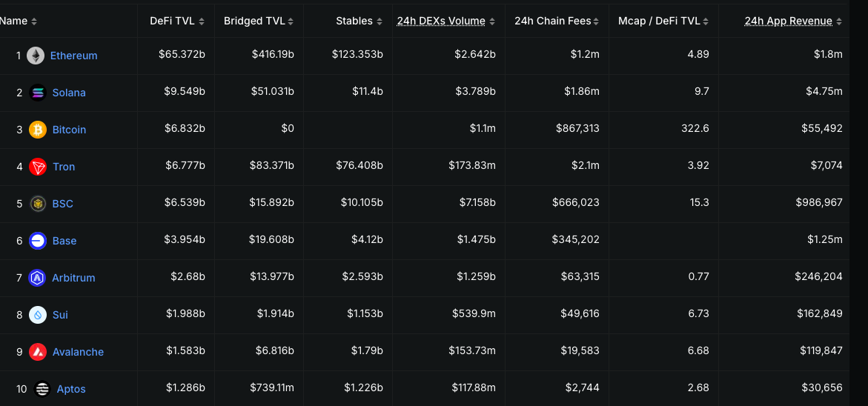This screenshot has width=868, height=406.
Task: Click the blue Base icon
Action: tap(38, 241)
